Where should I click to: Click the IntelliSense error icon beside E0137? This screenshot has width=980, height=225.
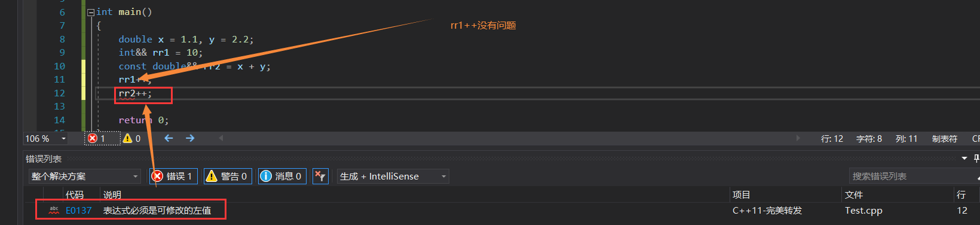[54, 210]
